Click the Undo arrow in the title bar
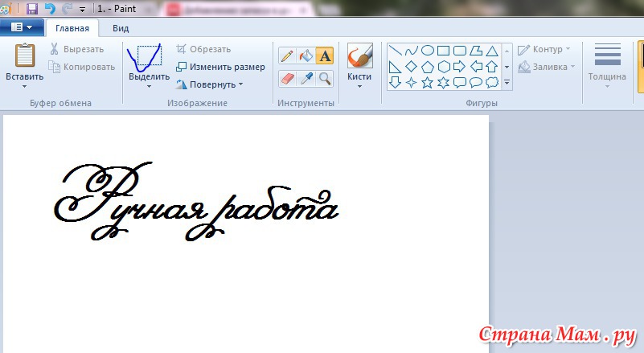Image resolution: width=644 pixels, height=353 pixels. click(x=50, y=9)
